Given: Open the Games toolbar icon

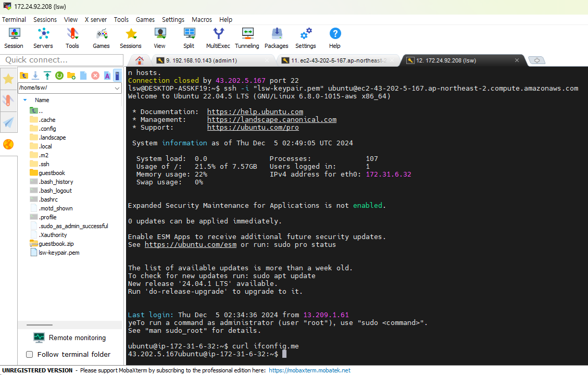Looking at the screenshot, I should click(x=101, y=38).
